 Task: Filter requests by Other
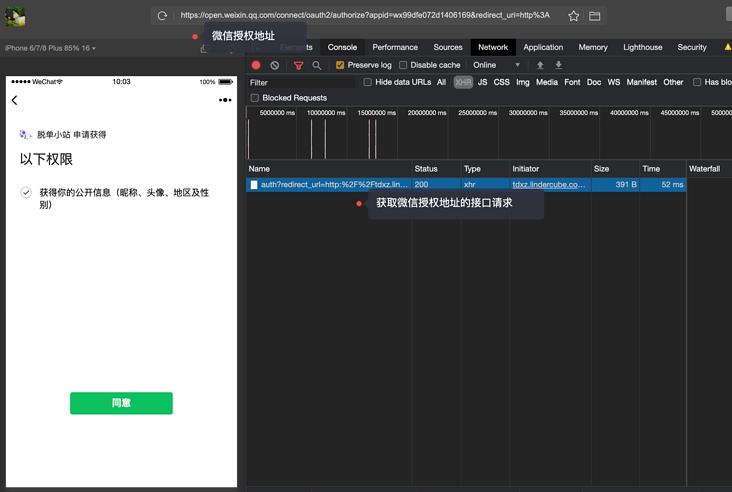pyautogui.click(x=673, y=82)
